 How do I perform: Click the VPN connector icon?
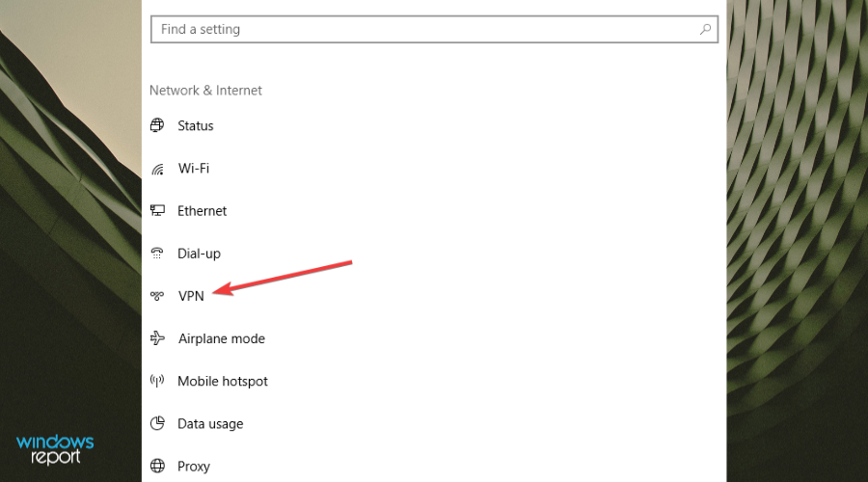pos(158,296)
